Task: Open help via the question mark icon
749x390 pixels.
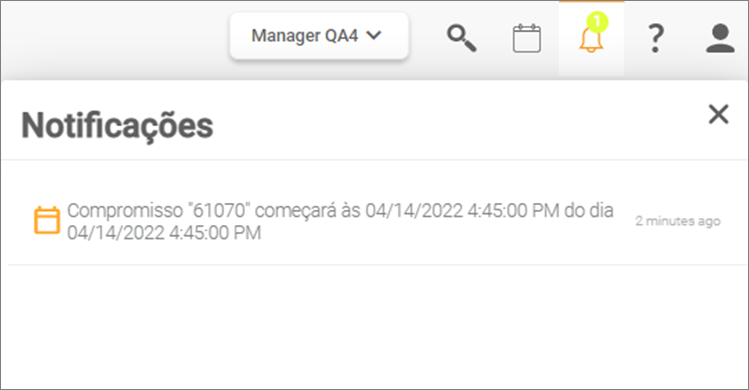Action: (656, 38)
